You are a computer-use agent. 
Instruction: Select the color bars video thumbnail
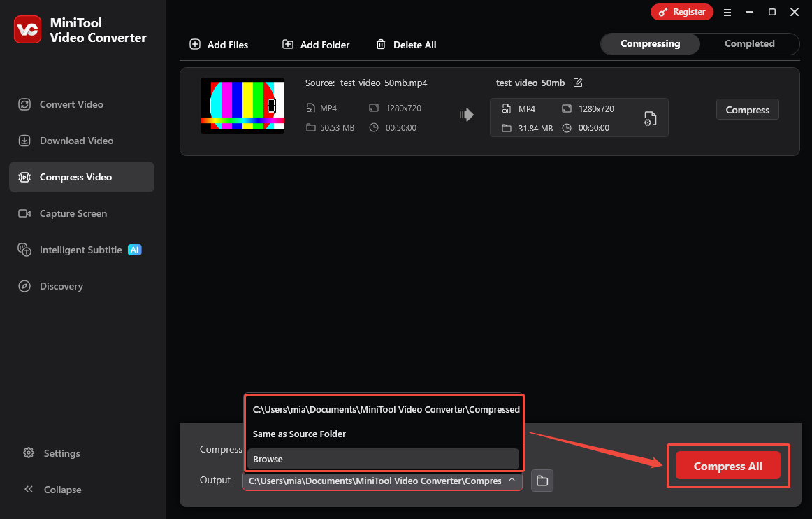[242, 106]
